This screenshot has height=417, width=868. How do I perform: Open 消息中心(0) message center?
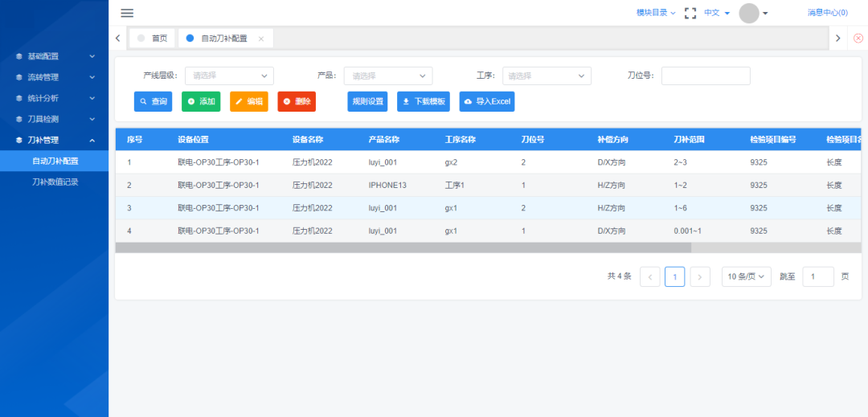point(828,13)
